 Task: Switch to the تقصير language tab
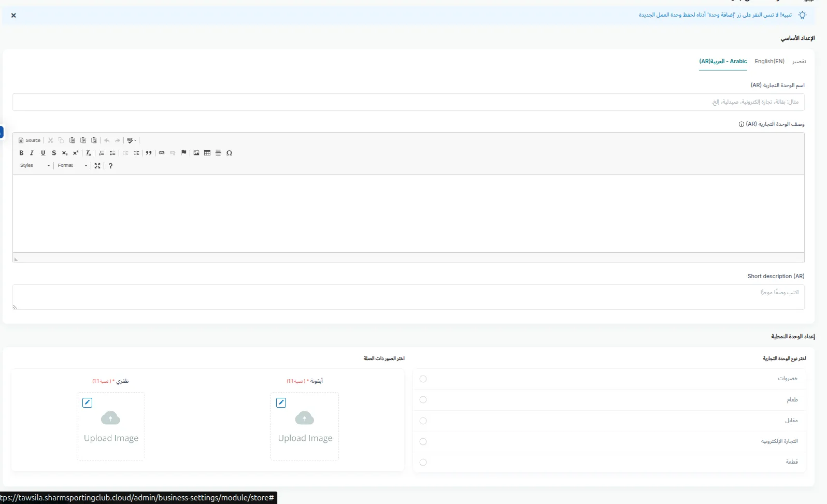799,62
